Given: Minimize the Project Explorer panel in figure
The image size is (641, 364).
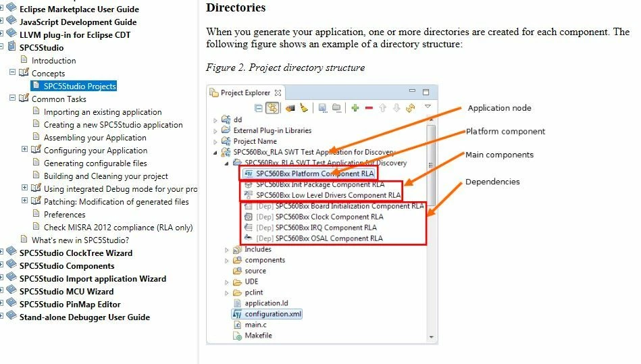Looking at the screenshot, I should click(412, 91).
